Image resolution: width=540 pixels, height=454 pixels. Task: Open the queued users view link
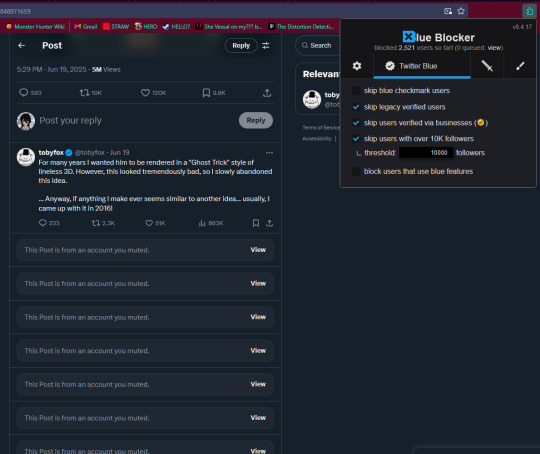coord(494,48)
